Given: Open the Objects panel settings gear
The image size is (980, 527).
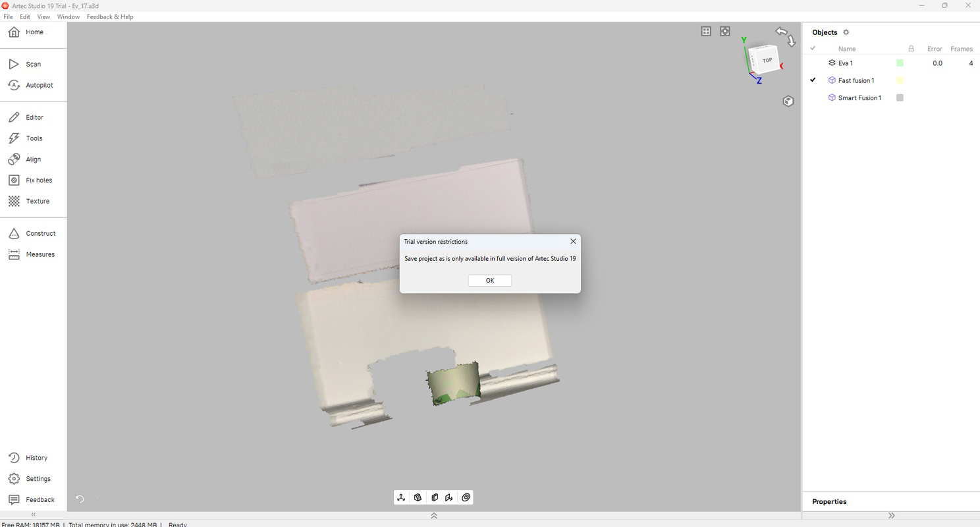Looking at the screenshot, I should [x=846, y=32].
